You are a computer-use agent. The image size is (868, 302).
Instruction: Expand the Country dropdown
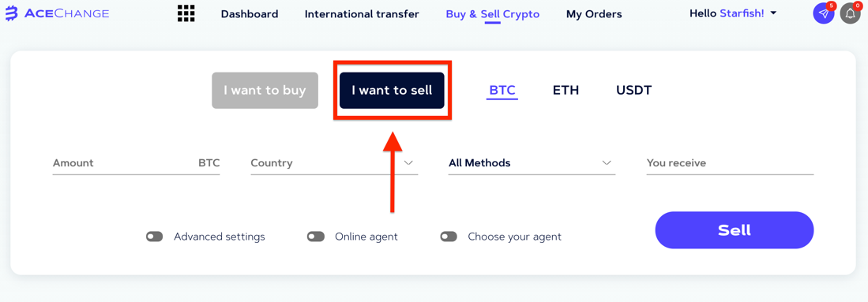click(334, 163)
